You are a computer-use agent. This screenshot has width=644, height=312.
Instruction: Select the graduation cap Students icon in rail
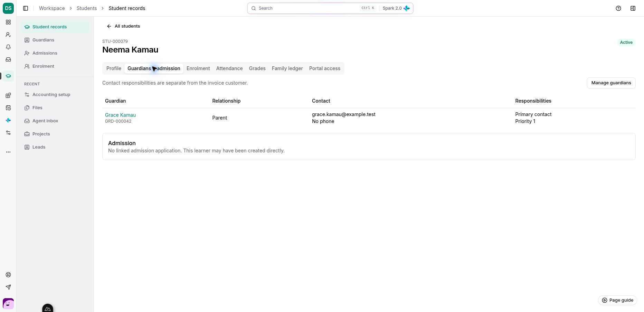(x=8, y=76)
